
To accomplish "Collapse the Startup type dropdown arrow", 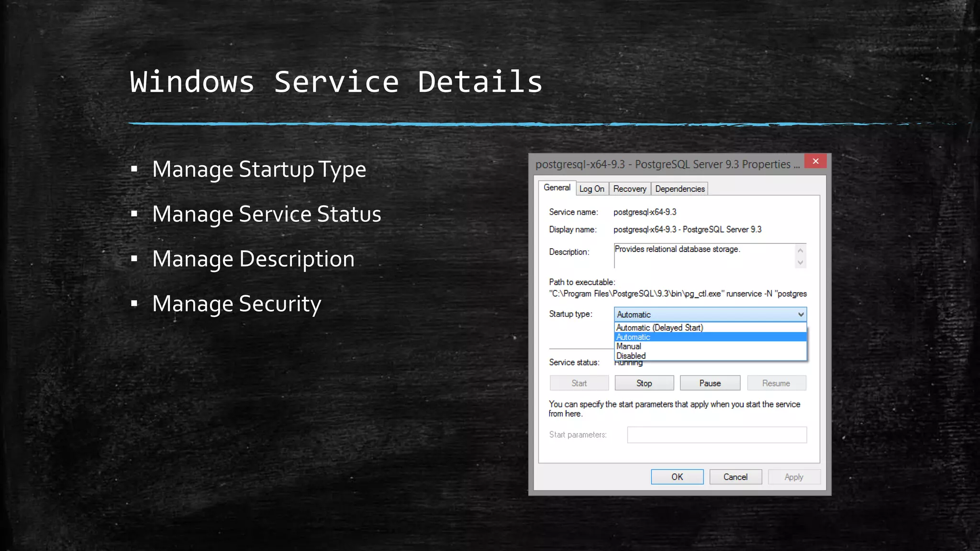I will coord(801,314).
